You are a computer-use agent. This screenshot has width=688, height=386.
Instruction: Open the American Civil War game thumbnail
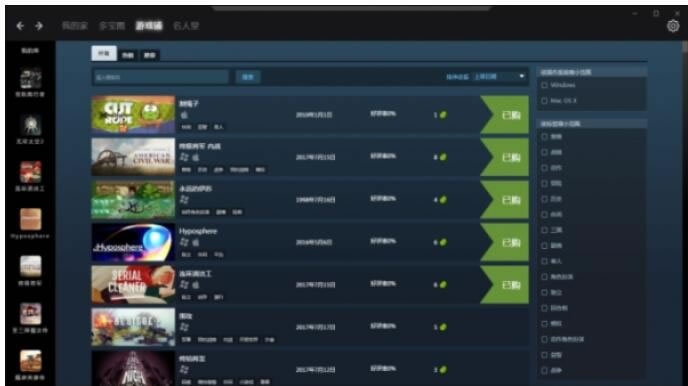pyautogui.click(x=133, y=157)
